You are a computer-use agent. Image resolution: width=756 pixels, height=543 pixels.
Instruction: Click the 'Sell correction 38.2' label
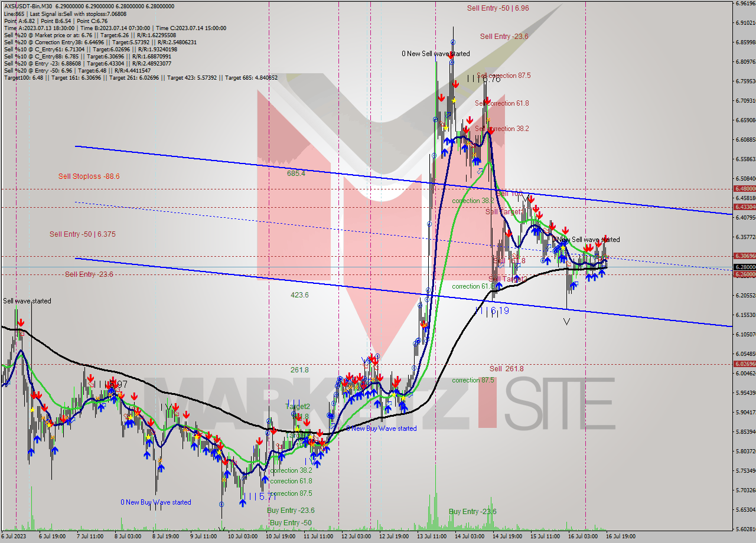click(x=501, y=129)
